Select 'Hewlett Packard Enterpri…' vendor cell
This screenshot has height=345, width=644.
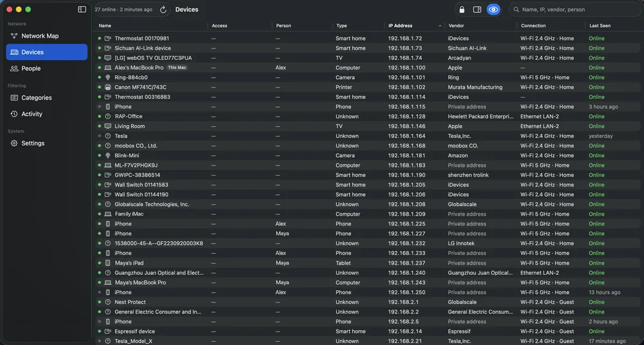pyautogui.click(x=480, y=117)
